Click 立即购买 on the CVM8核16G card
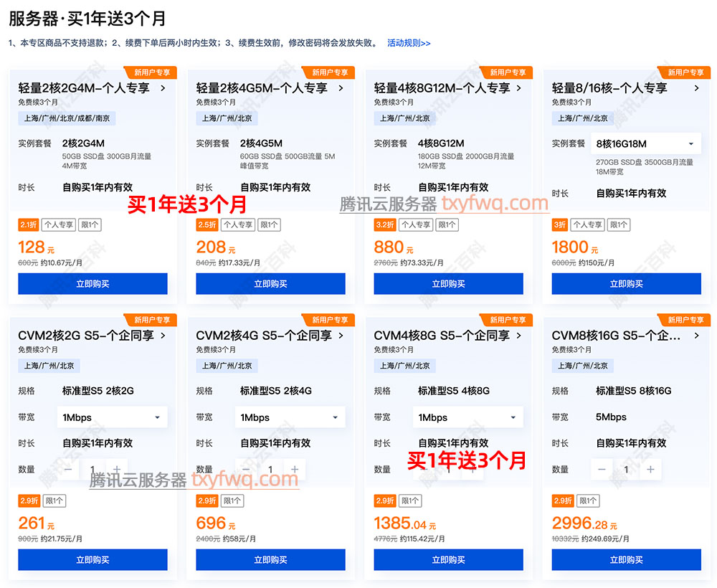 (626, 559)
